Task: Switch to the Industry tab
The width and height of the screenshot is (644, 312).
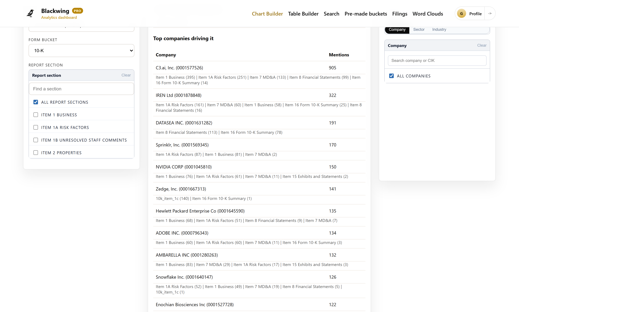Action: click(439, 29)
